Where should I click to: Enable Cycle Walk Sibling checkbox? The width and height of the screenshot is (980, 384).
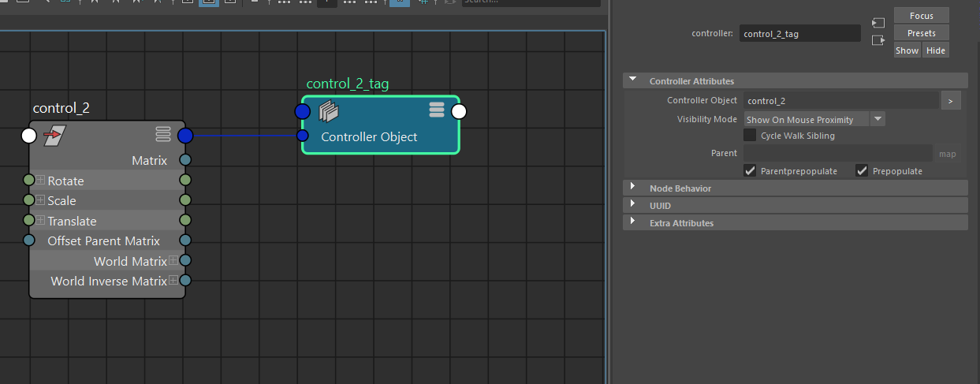click(x=750, y=136)
